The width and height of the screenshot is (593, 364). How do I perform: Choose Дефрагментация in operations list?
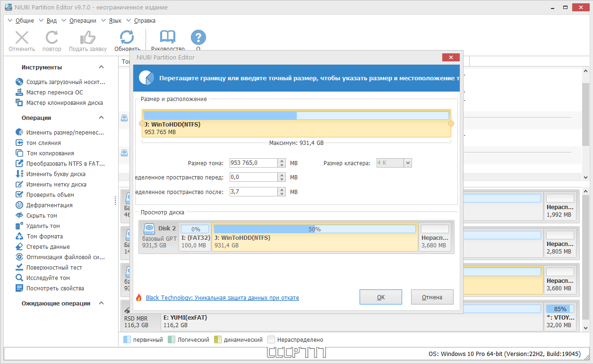click(49, 205)
